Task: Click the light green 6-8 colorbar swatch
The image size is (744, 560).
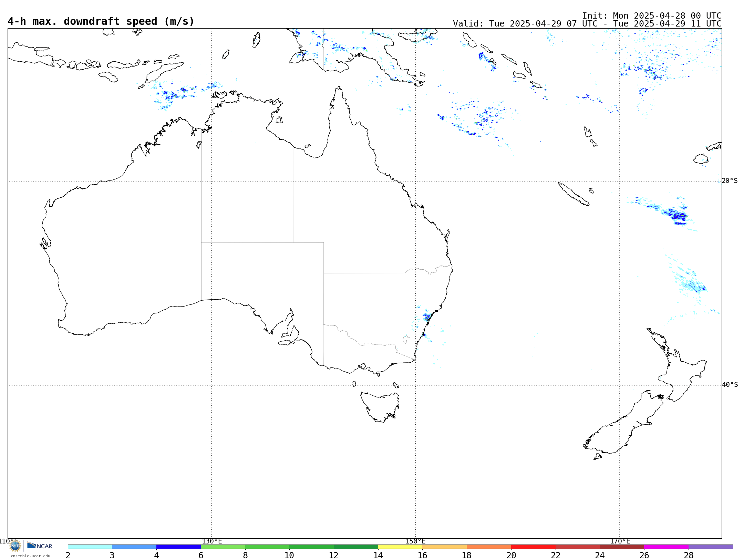Action: pos(223,547)
